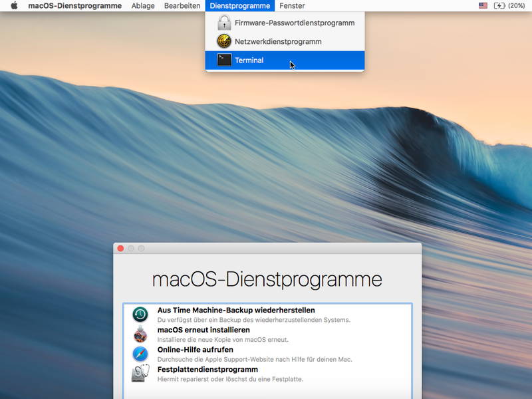Click the Time Machine clock icon
The height and width of the screenshot is (399, 532).
(140, 314)
